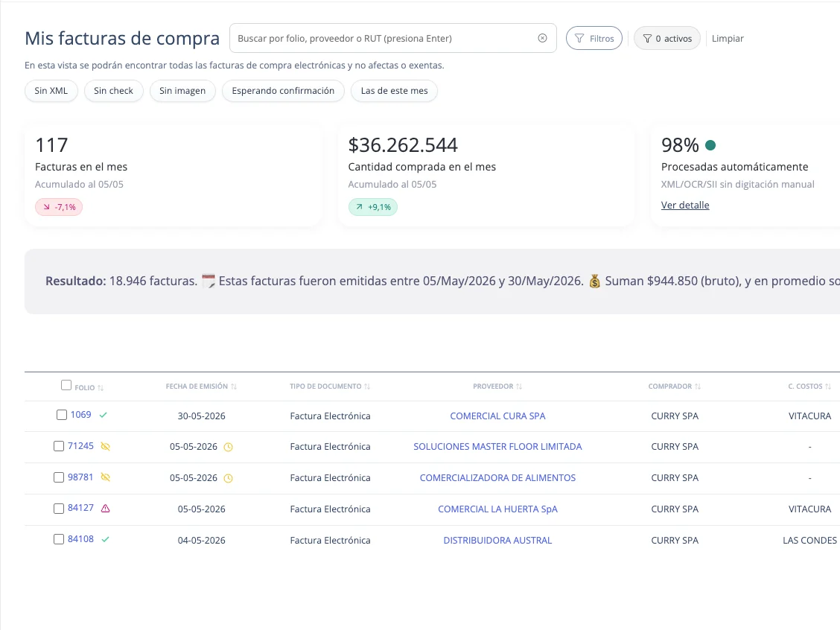Open provider COMERCIALIZADORA DE ALIMENTOS
The height and width of the screenshot is (630, 840).
pos(497,477)
